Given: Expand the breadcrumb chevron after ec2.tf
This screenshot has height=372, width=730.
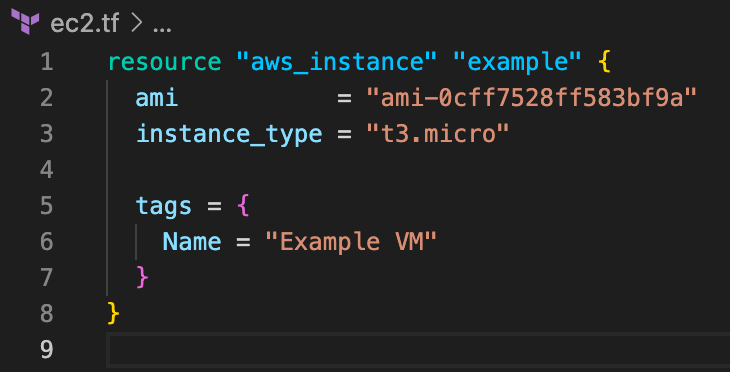Looking at the screenshot, I should coord(136,24).
